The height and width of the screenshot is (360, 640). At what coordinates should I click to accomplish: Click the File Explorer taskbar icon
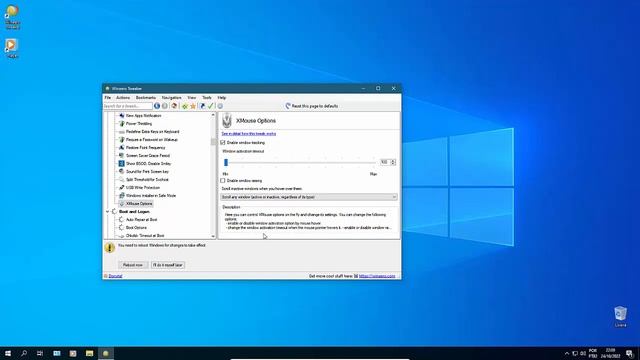[x=89, y=353]
